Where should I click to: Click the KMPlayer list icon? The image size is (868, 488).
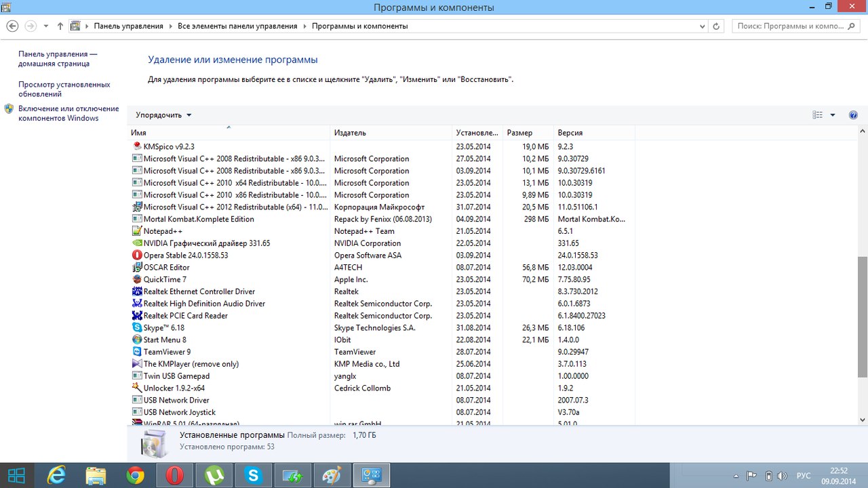(137, 364)
